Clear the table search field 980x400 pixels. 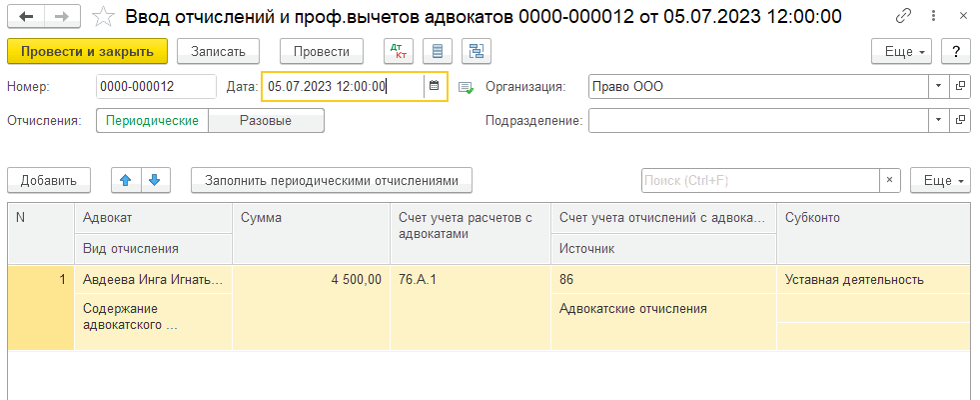[x=889, y=180]
